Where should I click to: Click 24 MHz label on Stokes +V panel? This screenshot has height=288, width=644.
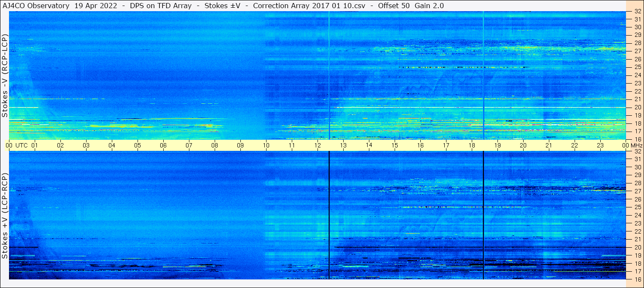pos(638,215)
